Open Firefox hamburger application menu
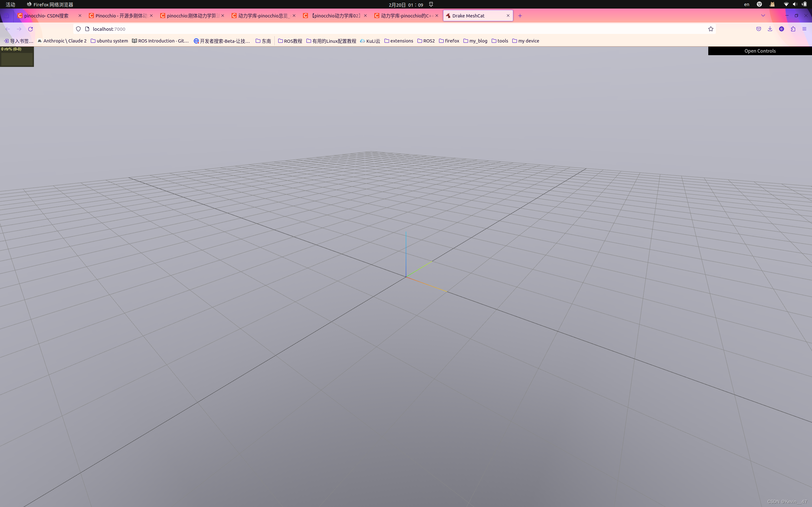812x507 pixels. pos(804,29)
